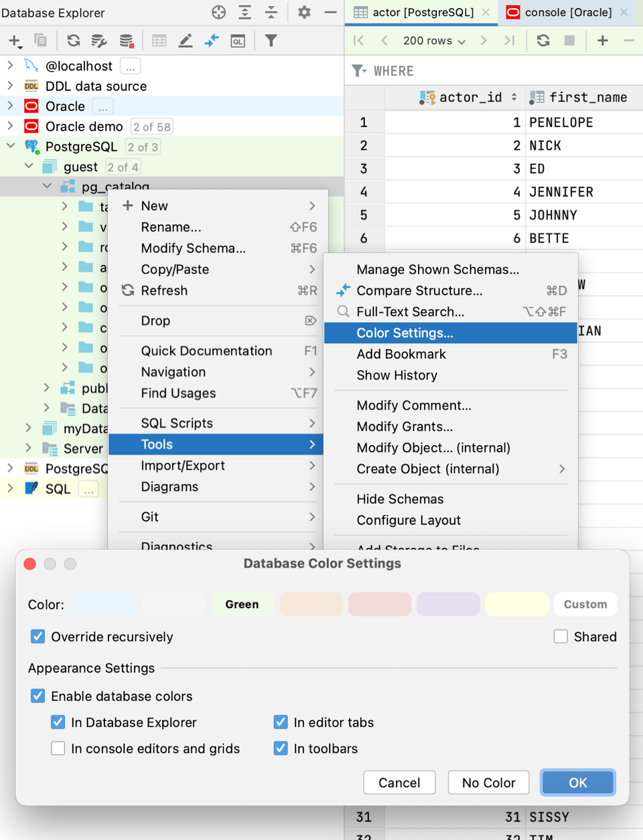The width and height of the screenshot is (643, 840).
Task: Expand the public schema node
Action: coord(46,388)
